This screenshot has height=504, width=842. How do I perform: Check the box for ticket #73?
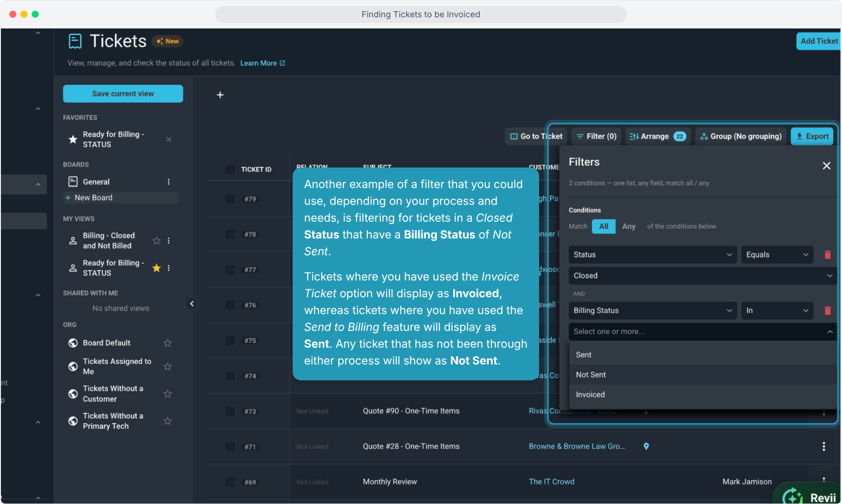coord(230,411)
